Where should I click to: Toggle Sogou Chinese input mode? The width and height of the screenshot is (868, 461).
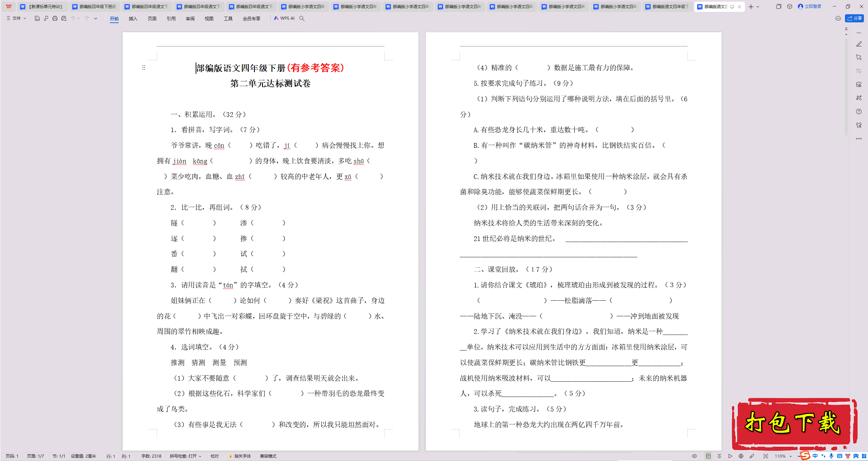[815, 456]
